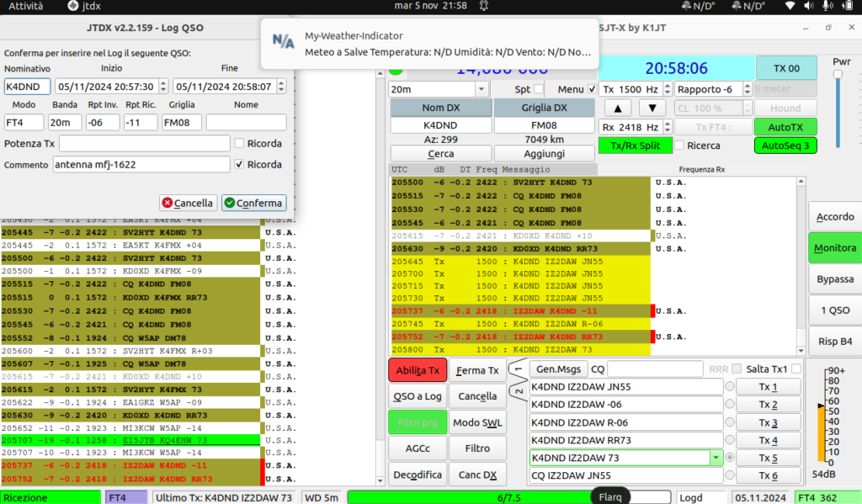The height and width of the screenshot is (504, 862).
Task: Click the network icon in top bar
Action: 790,6
